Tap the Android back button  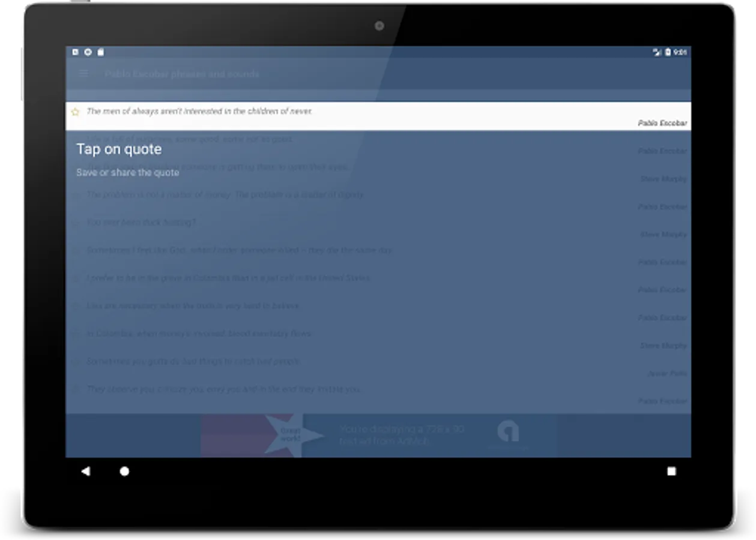click(85, 472)
